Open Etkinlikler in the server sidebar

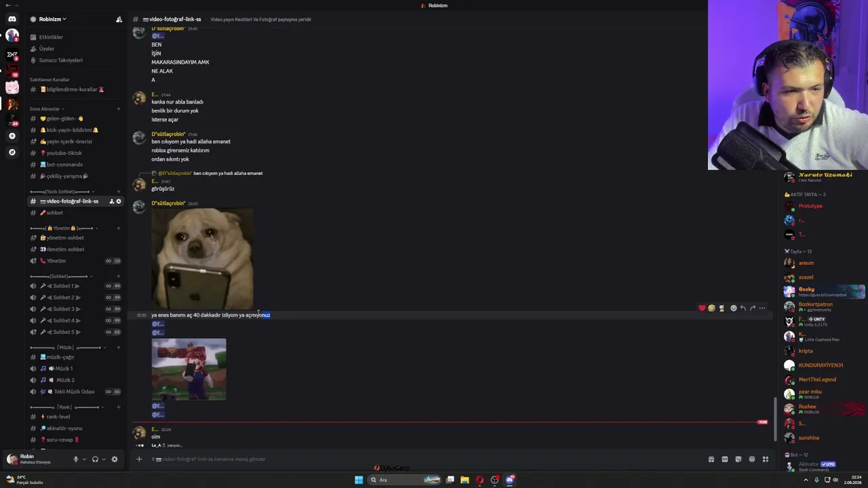pyautogui.click(x=51, y=37)
